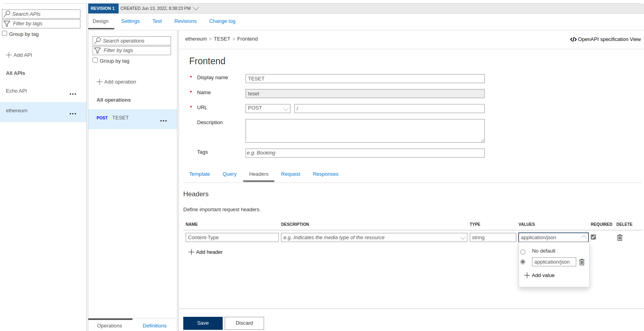Switch to the Responses tab

point(326,174)
